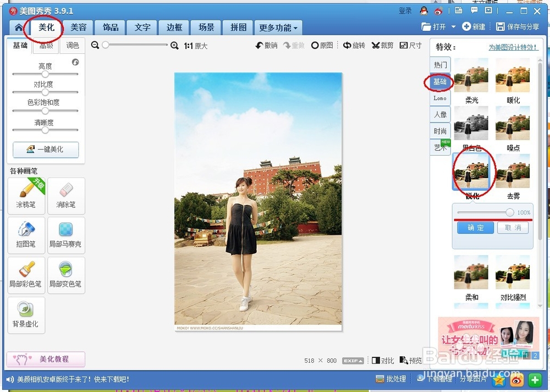Apply the 黑白色 effect thumbnail
Screen dimensions: 550x392
[x=471, y=123]
